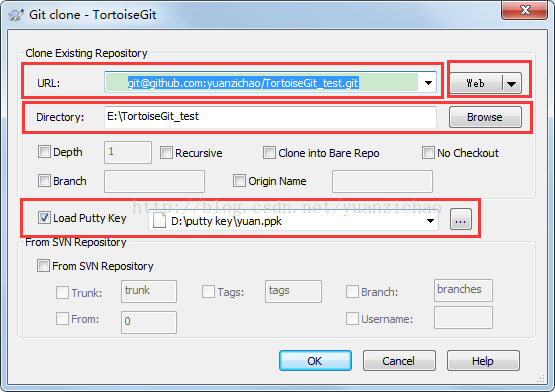Click the trunk text field

pos(149,291)
